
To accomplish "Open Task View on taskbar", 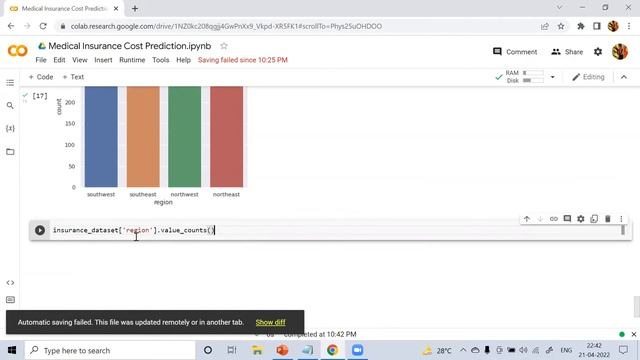I will pyautogui.click(x=232, y=350).
